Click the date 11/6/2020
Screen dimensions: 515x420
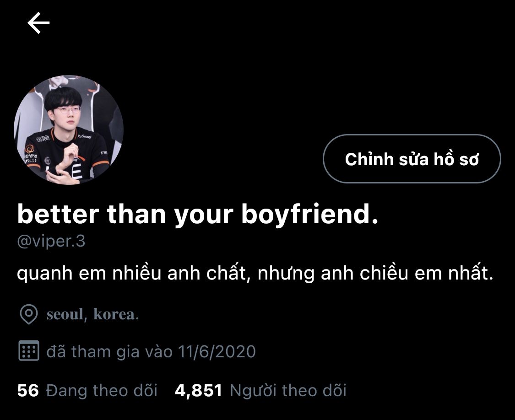pos(217,351)
